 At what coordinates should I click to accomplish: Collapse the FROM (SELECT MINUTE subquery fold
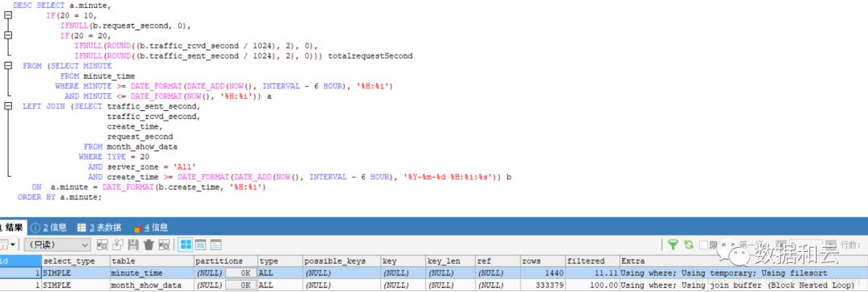8,65
